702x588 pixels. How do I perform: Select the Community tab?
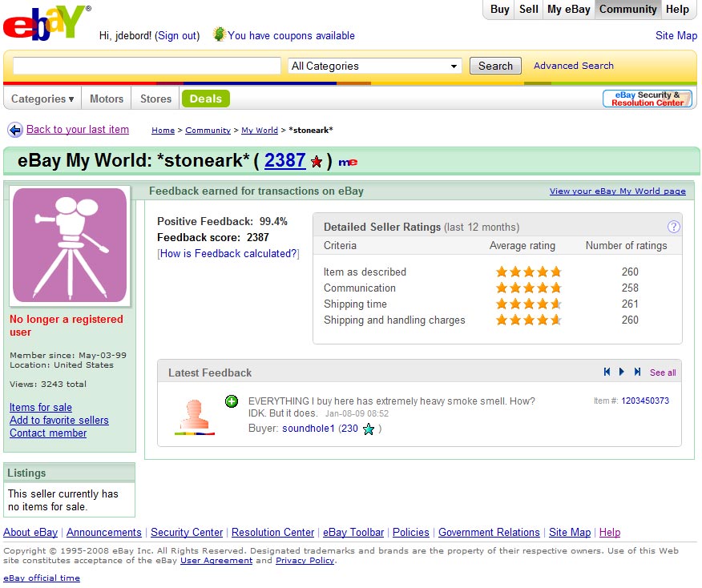tap(627, 10)
